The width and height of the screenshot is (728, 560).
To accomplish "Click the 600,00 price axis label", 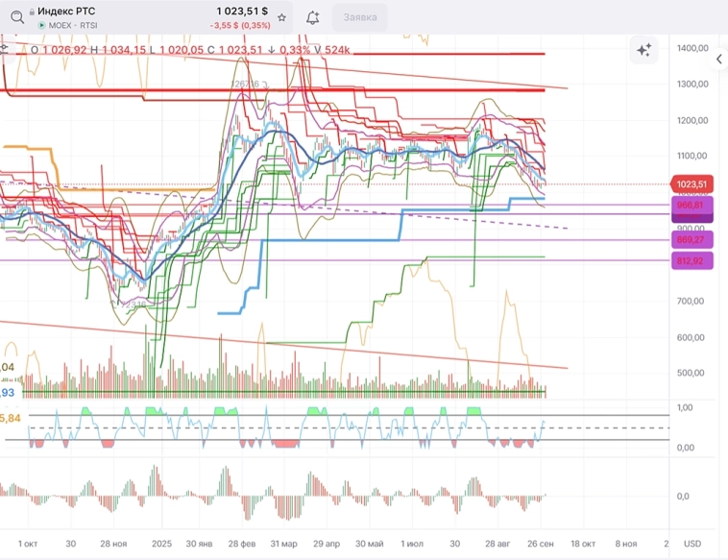I will pos(691,337).
